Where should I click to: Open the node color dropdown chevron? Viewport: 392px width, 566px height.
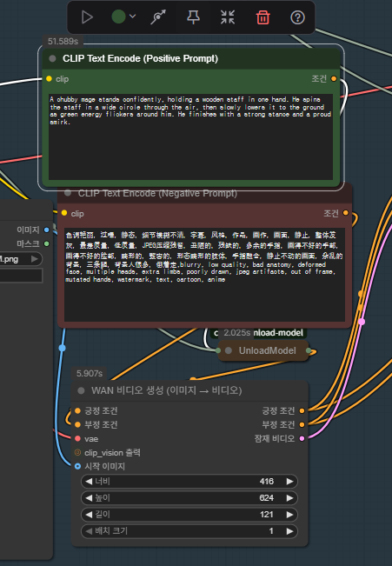132,17
